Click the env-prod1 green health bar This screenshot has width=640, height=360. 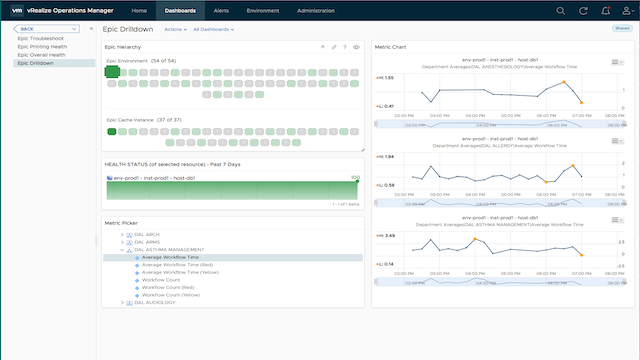(232, 190)
